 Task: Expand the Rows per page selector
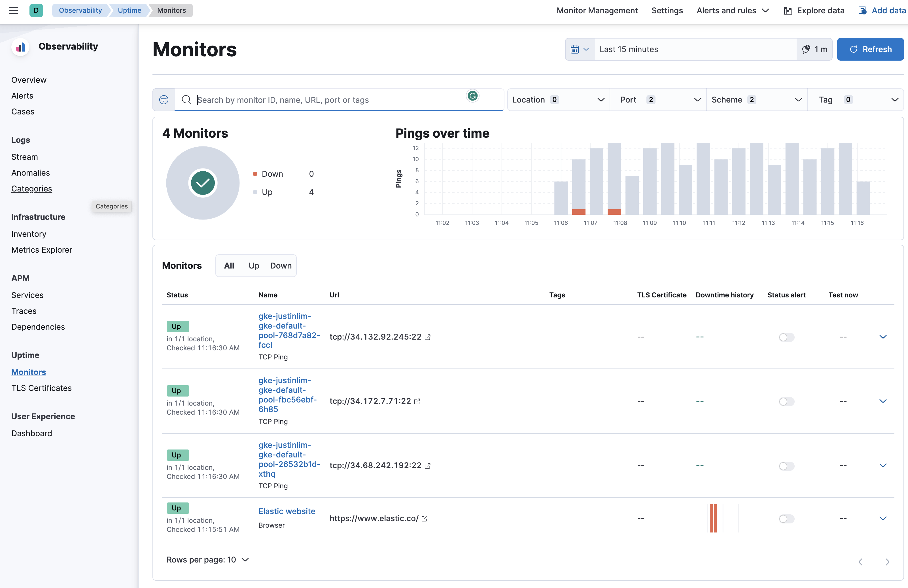tap(207, 560)
